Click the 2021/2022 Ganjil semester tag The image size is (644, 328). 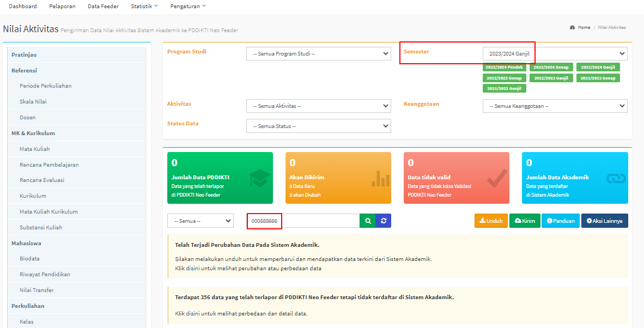505,89
